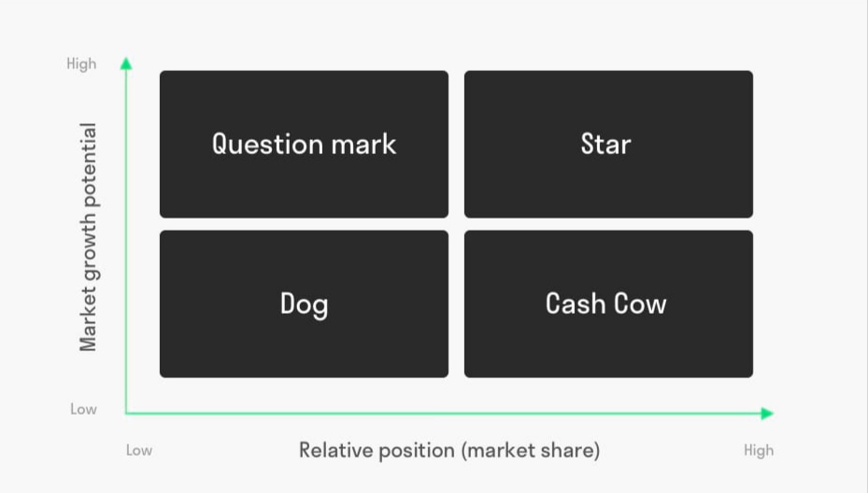
Task: Click the green horizontal axis line
Action: point(443,414)
